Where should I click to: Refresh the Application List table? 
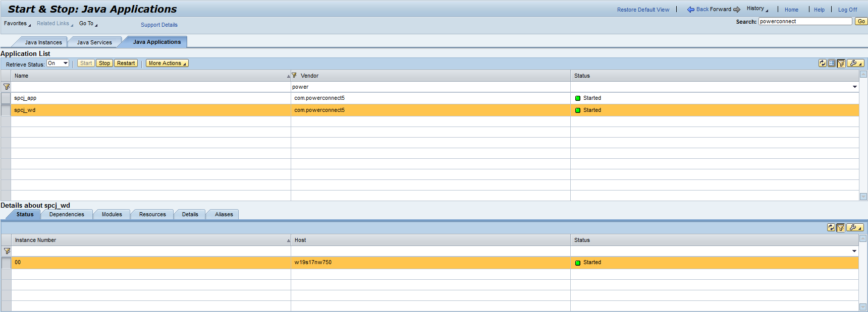click(823, 63)
